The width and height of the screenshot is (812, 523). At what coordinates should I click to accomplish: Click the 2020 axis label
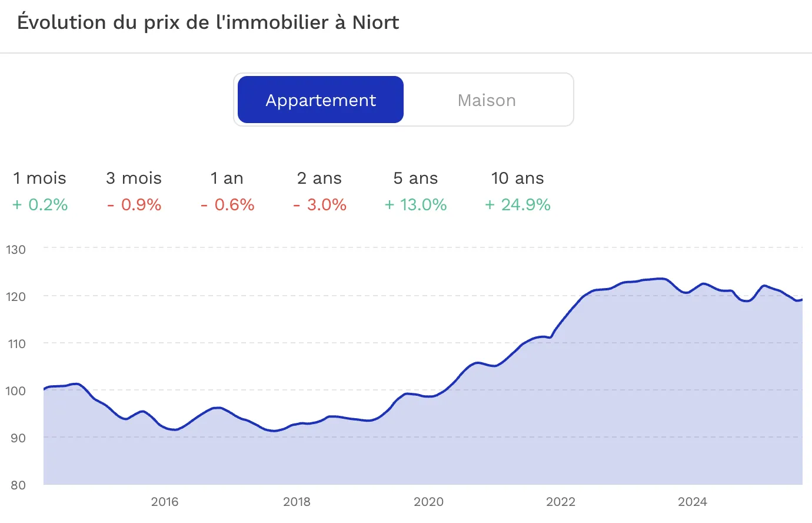pyautogui.click(x=430, y=502)
